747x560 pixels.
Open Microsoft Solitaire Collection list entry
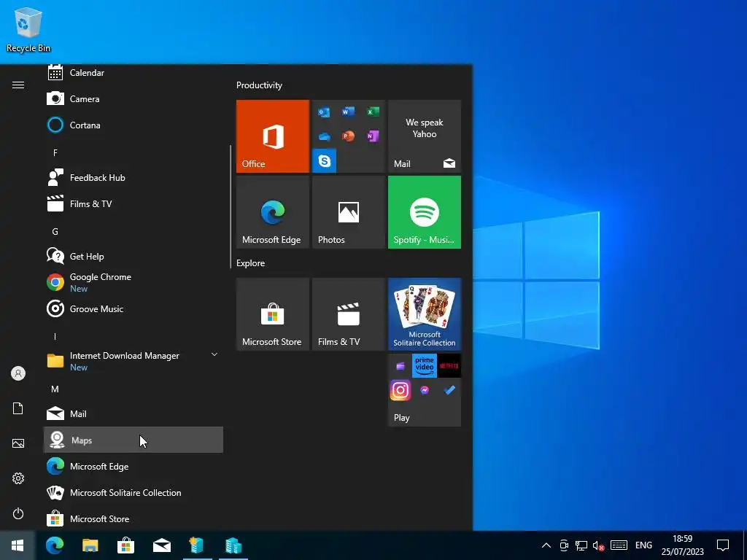point(133,492)
